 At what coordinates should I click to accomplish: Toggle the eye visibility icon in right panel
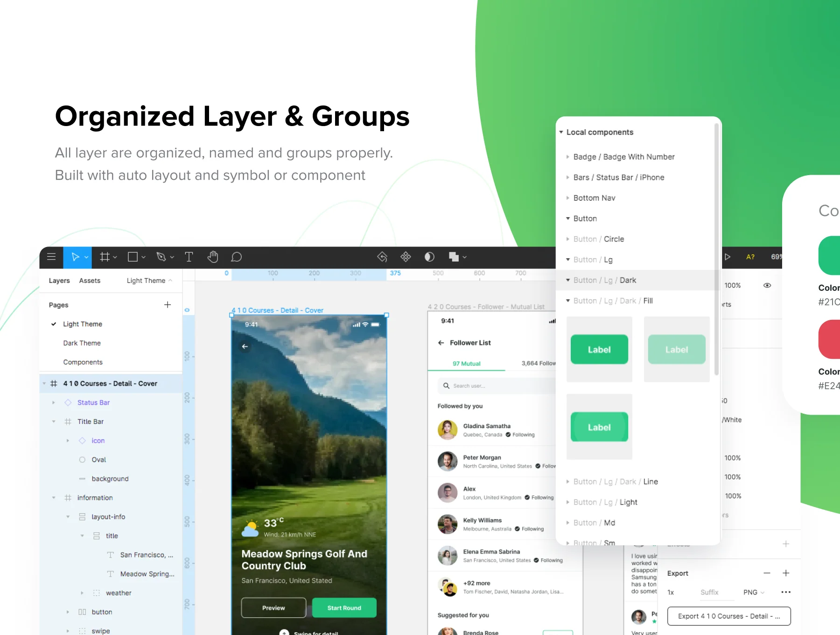pyautogui.click(x=767, y=285)
